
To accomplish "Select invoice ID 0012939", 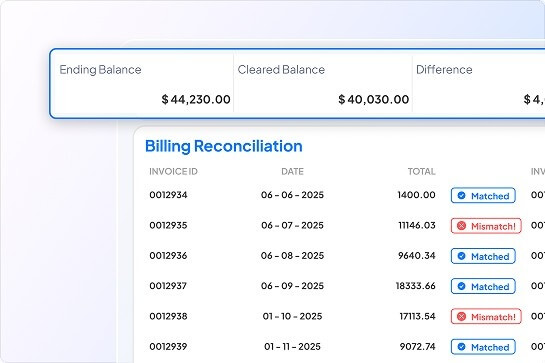I will (168, 346).
